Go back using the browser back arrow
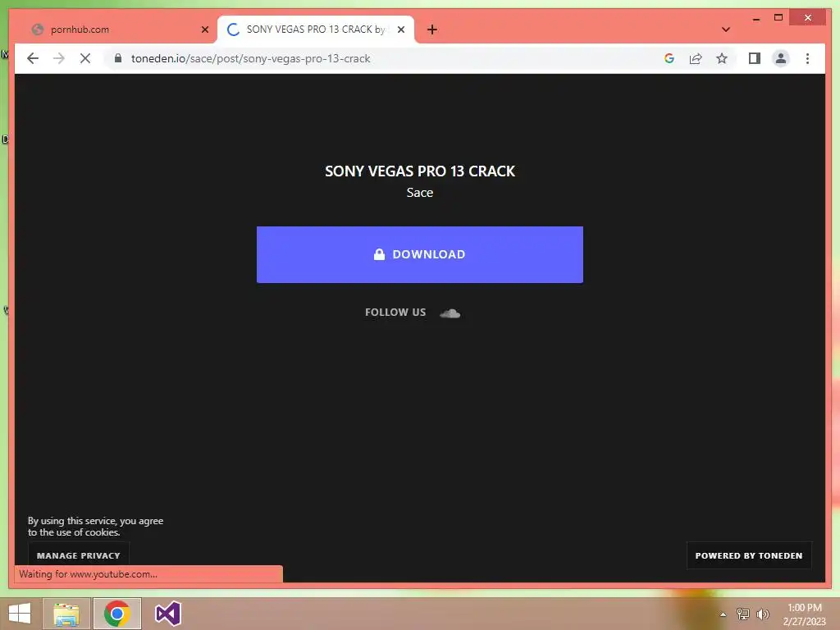Viewport: 840px width, 630px height. coord(33,58)
